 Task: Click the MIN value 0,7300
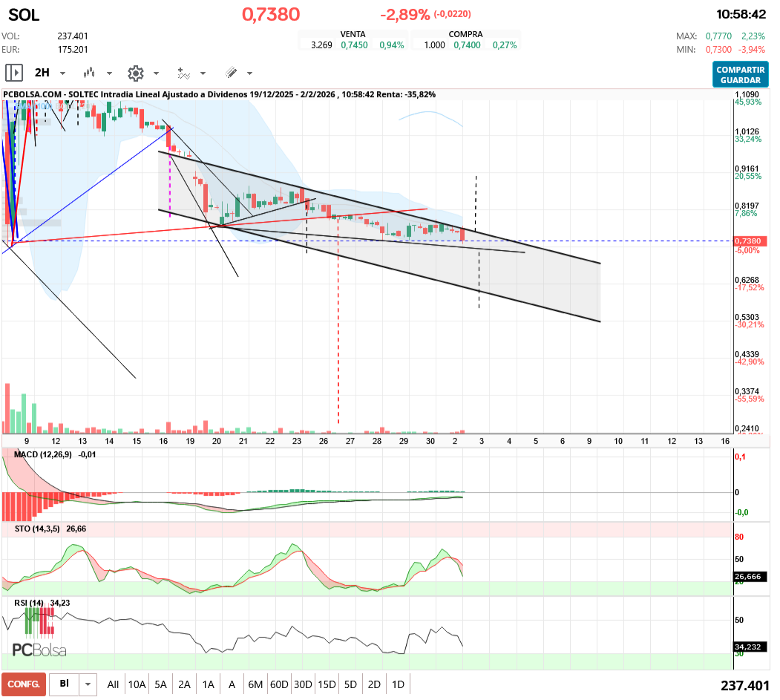718,50
